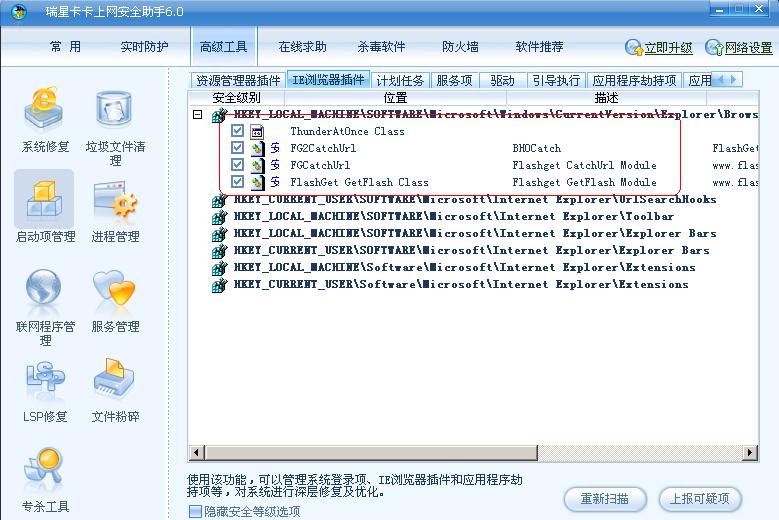Switch to the 驱动 sub-tab

(502, 80)
